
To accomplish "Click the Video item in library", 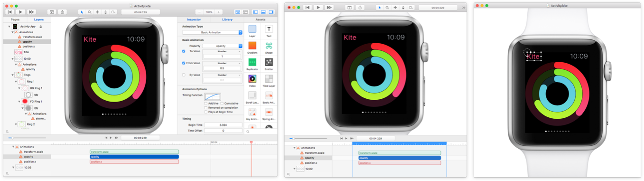I will [252, 81].
